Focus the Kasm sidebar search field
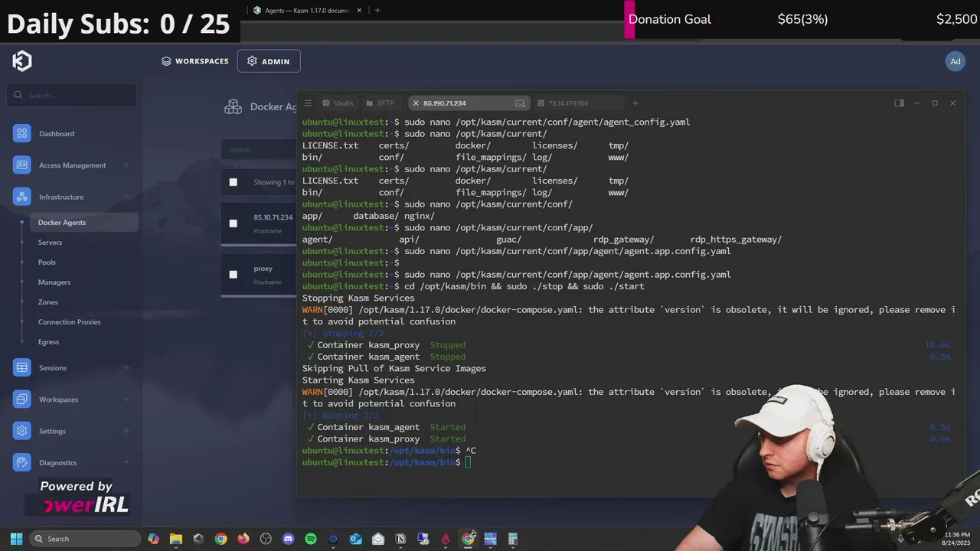The height and width of the screenshot is (551, 980). [72, 96]
